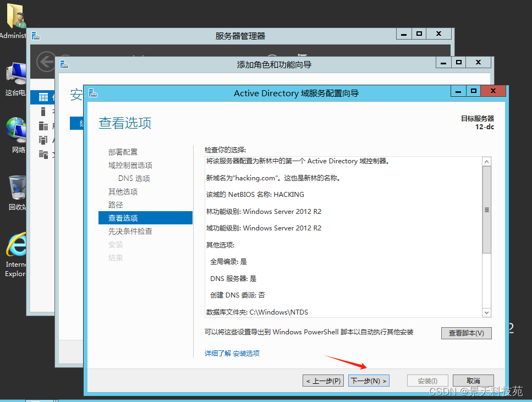Continue with 下一步(N) button

click(369, 381)
